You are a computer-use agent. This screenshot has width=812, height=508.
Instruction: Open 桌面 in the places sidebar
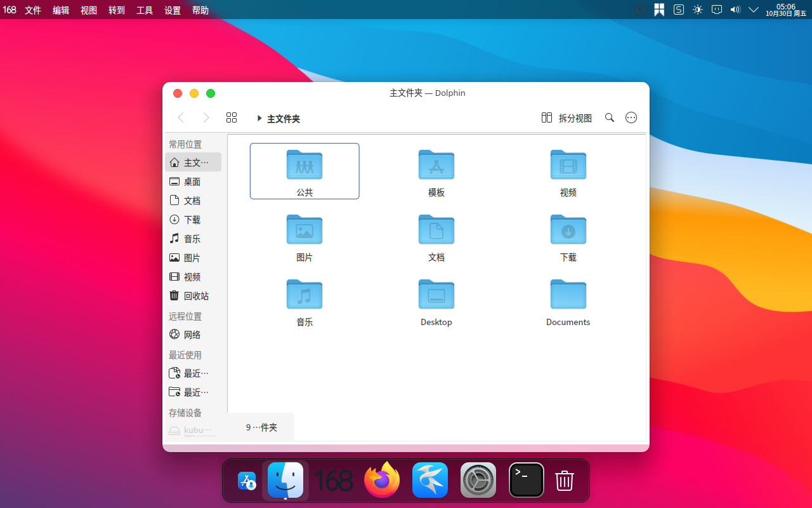[193, 182]
